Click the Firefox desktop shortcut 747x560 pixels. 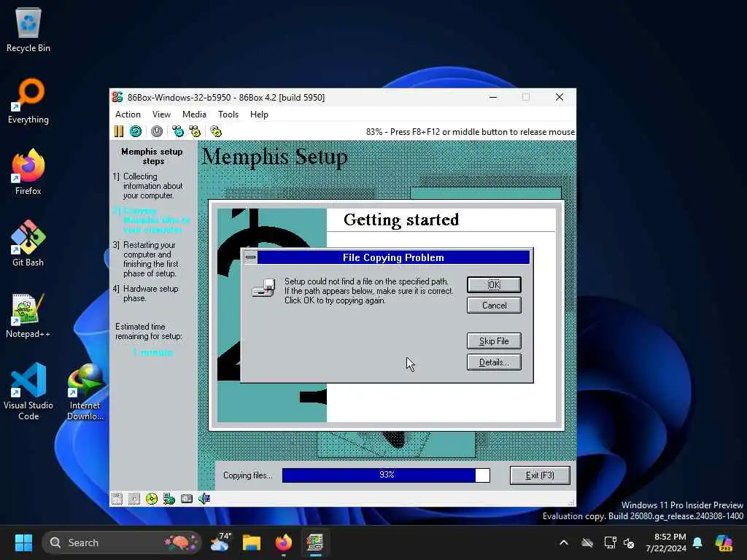[28, 172]
